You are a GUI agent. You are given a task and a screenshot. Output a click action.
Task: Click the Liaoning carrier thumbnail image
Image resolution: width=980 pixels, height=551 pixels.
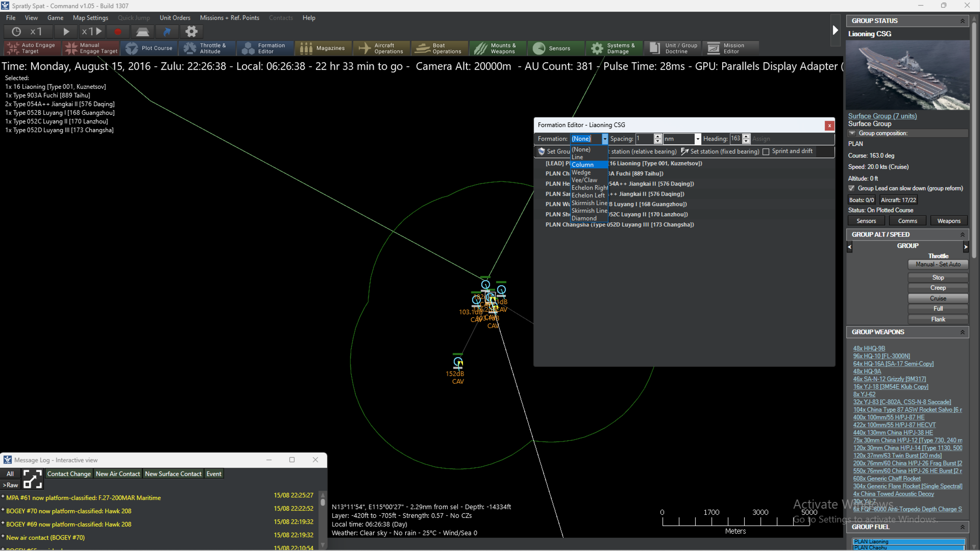(908, 75)
